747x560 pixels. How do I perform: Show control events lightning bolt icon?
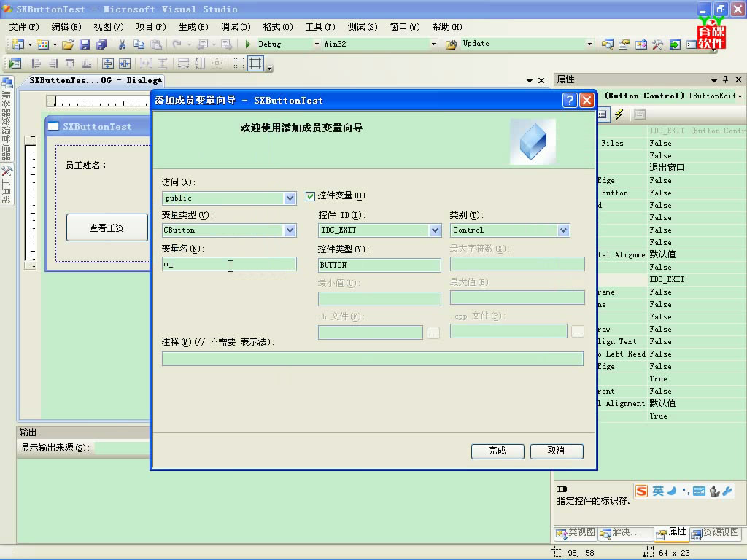(619, 114)
